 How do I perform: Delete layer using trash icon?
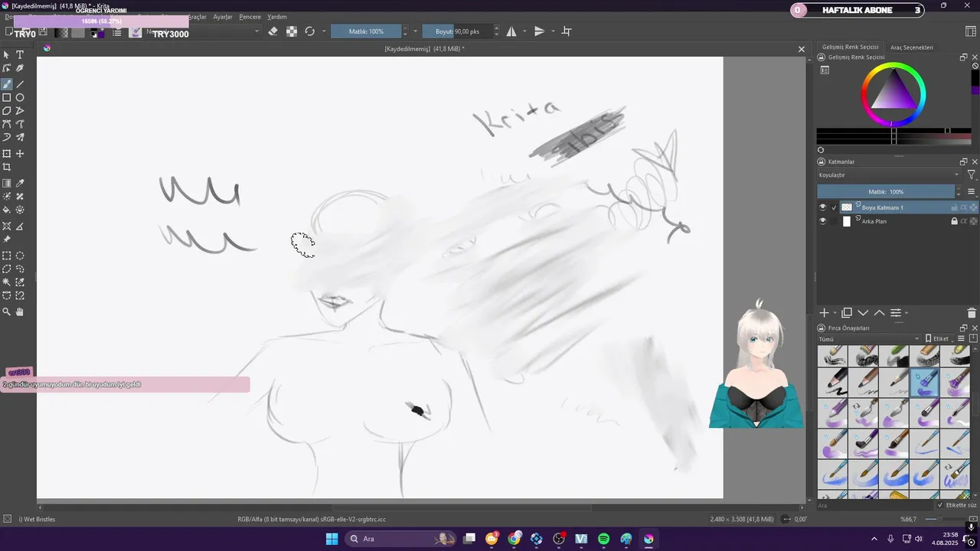(x=972, y=313)
